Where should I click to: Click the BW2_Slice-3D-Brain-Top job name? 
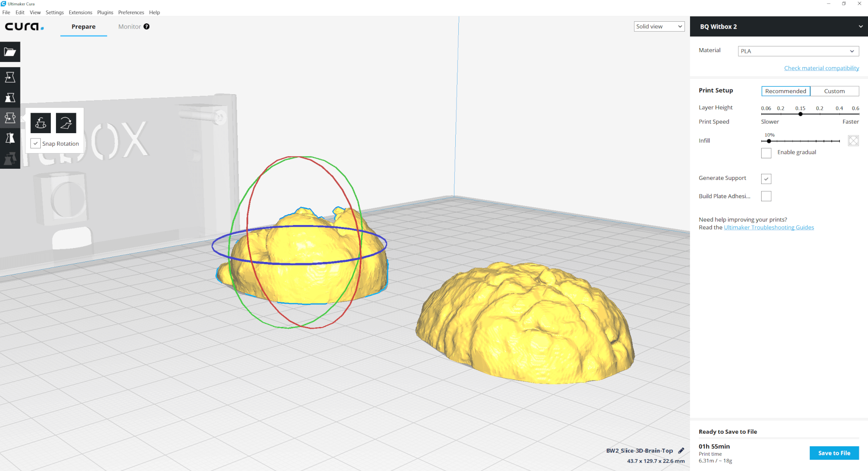(x=639, y=451)
